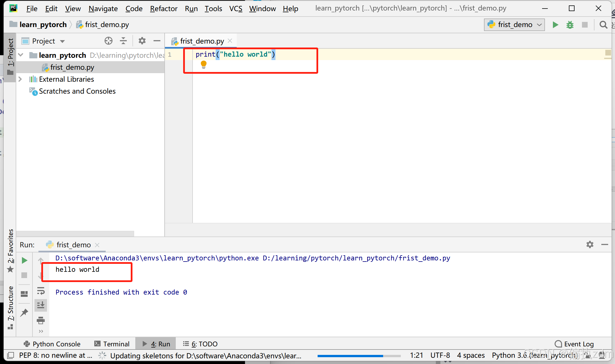This screenshot has width=615, height=364.
Task: Show the intention lightbulb in the editor
Action: [203, 65]
